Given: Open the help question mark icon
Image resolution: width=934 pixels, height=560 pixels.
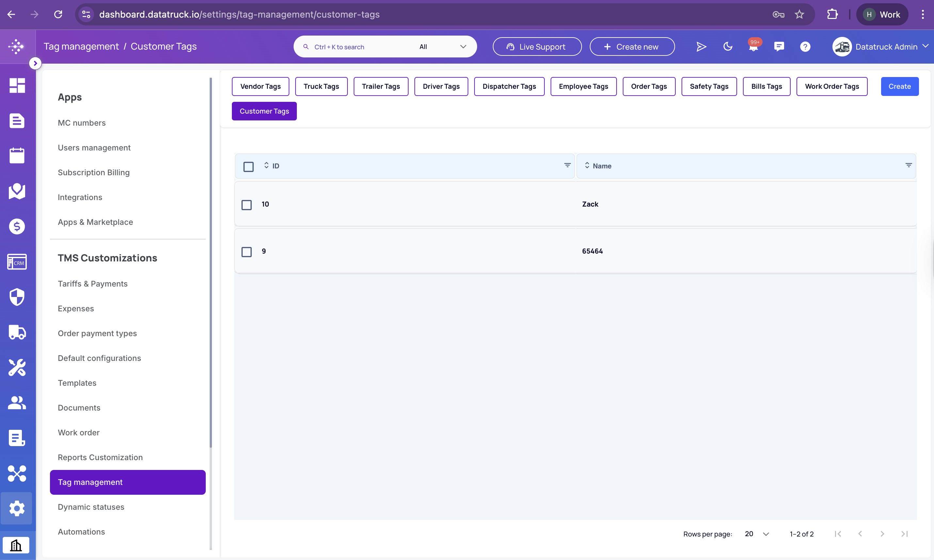Looking at the screenshot, I should click(x=805, y=47).
